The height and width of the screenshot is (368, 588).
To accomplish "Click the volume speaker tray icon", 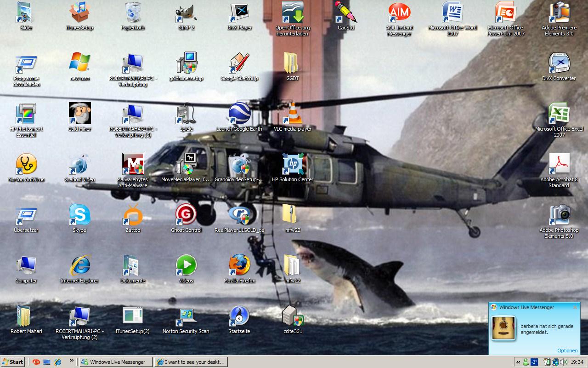I will click(x=564, y=362).
